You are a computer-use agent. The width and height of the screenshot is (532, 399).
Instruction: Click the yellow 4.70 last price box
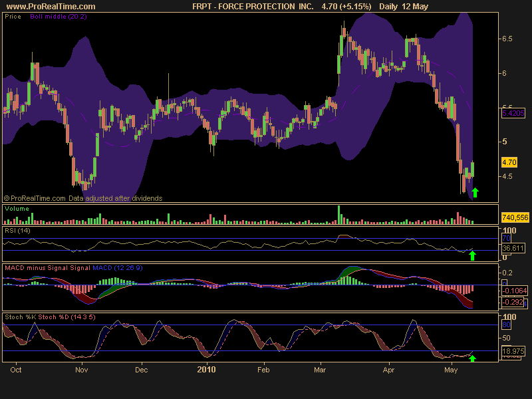509,162
